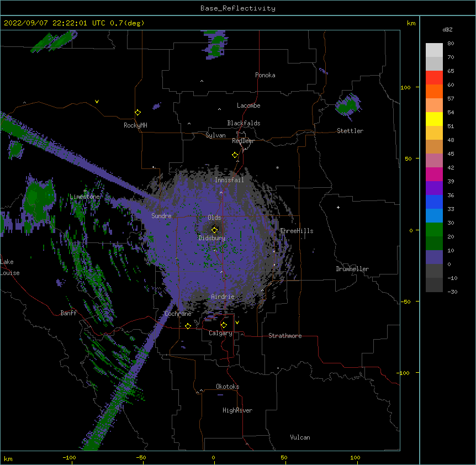Viewport: 476px width, 465px height.
Task: Click the yellow radar site marker near Olds
Action: pos(214,230)
